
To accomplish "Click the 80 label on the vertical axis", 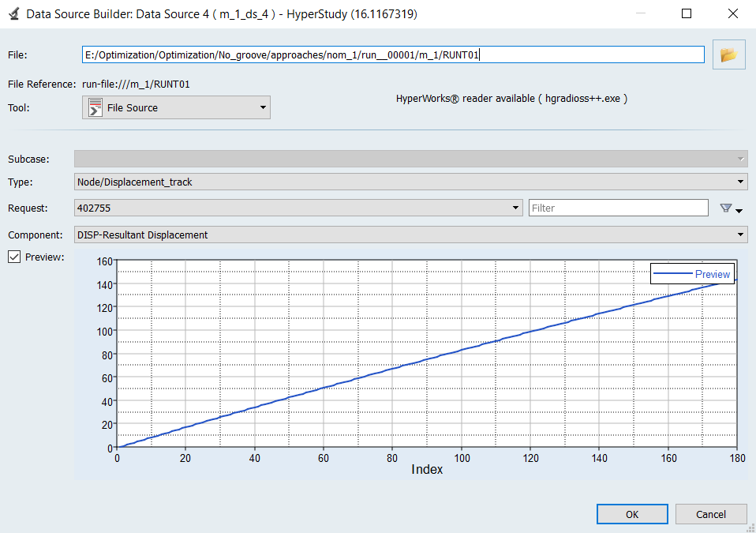I will (107, 355).
